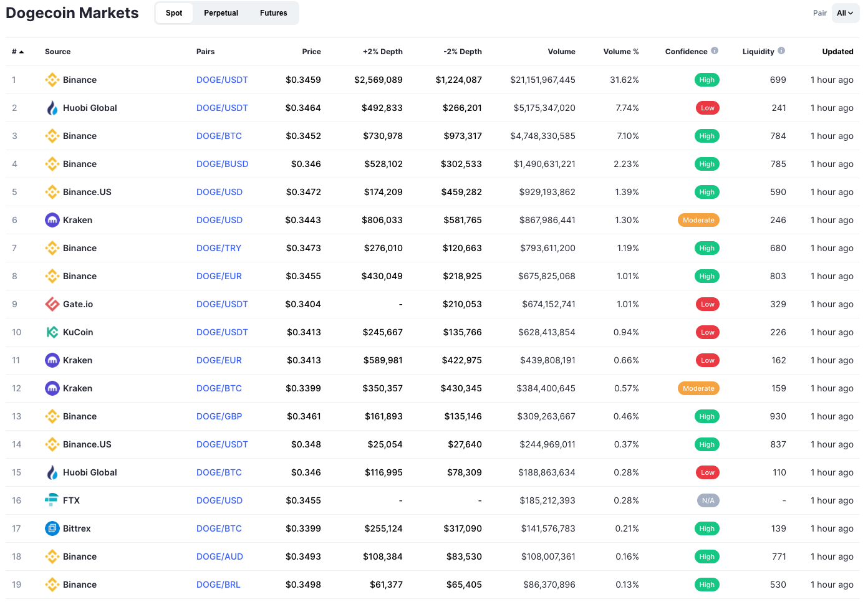Switch to the Spot tab
868x602 pixels.
pos(174,13)
